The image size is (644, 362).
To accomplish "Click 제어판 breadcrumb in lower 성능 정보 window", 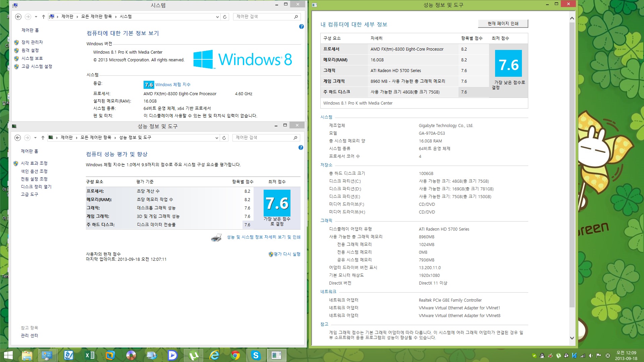I will click(x=67, y=137).
